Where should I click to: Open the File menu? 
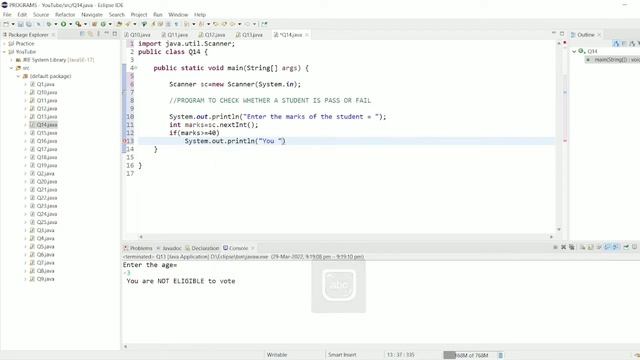7,14
